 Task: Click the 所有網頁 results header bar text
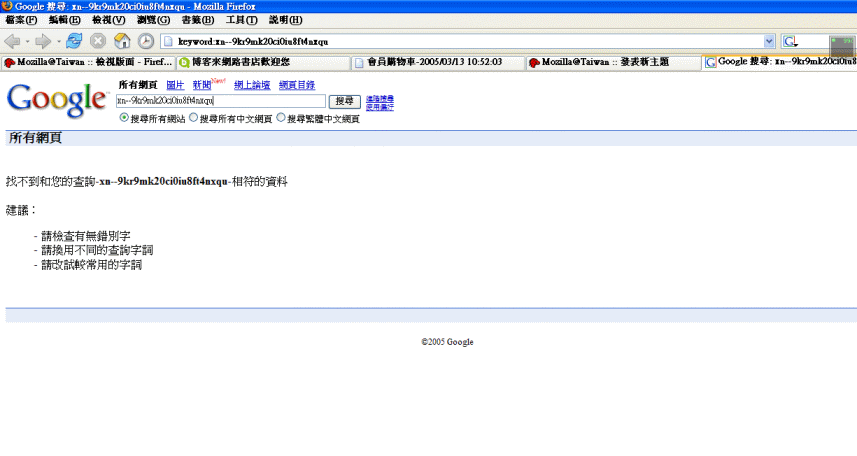(35, 138)
